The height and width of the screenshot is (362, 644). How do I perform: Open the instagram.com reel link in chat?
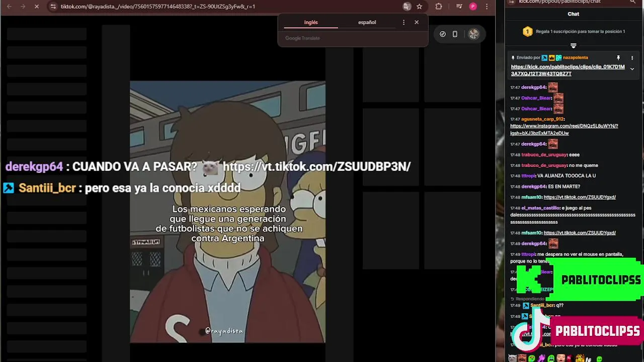(564, 130)
